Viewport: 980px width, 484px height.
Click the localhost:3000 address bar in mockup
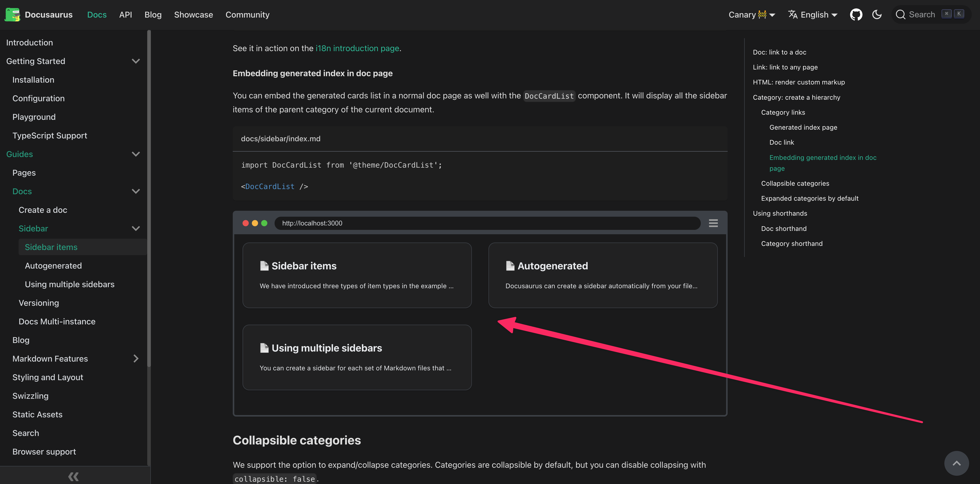(x=487, y=223)
